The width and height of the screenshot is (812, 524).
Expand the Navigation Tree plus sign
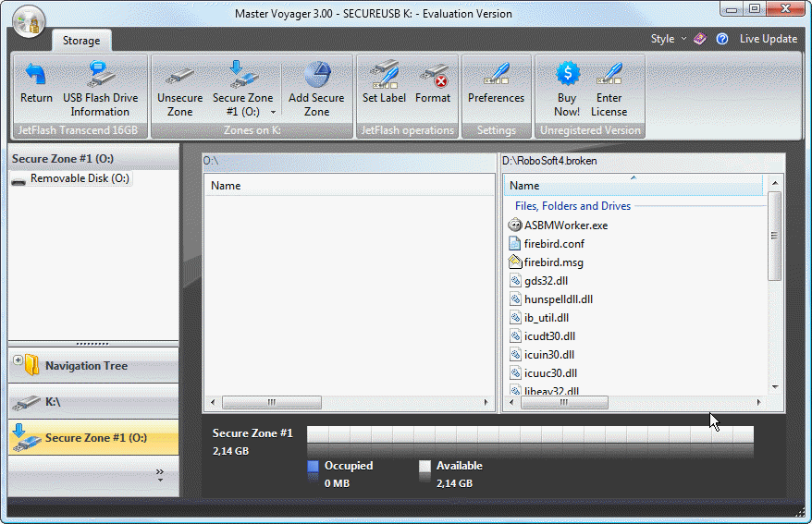pos(18,359)
